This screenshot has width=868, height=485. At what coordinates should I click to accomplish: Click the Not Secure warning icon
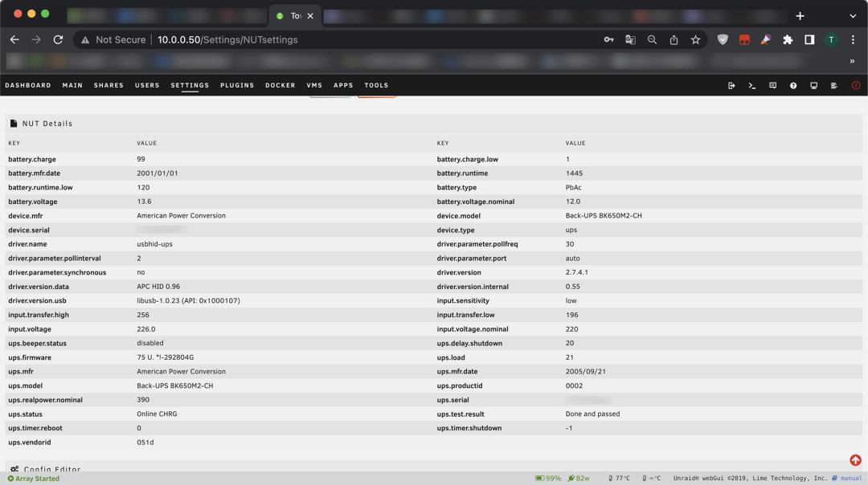(x=85, y=40)
